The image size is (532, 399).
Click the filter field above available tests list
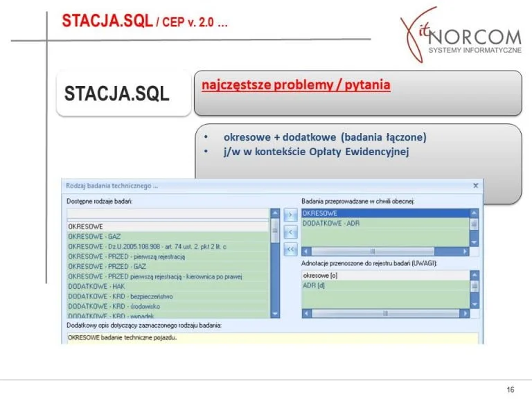(x=167, y=214)
